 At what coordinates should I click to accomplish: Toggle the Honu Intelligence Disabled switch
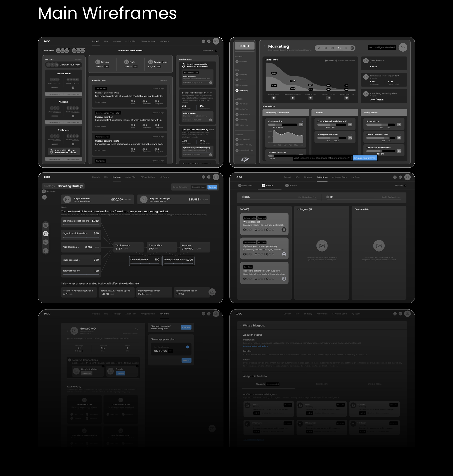click(382, 48)
